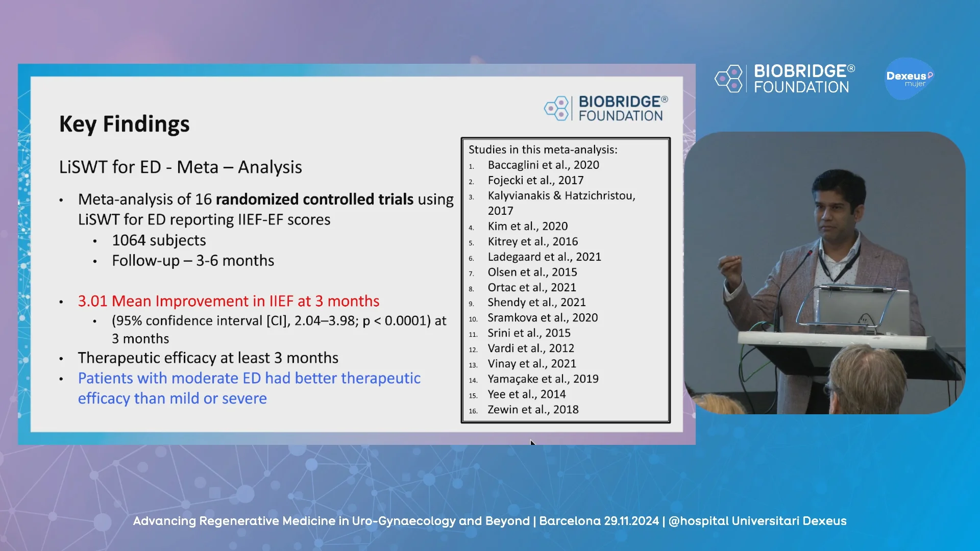980x551 pixels.
Task: Click the Biobridge Foundation logo on the slide
Action: point(606,108)
